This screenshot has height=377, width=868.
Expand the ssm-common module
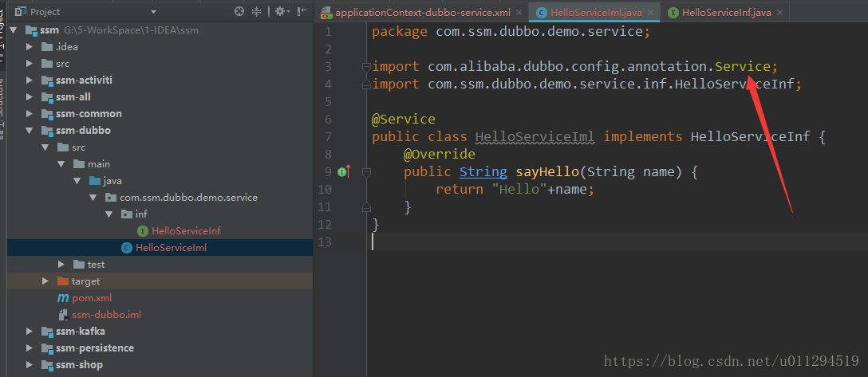pyautogui.click(x=30, y=113)
